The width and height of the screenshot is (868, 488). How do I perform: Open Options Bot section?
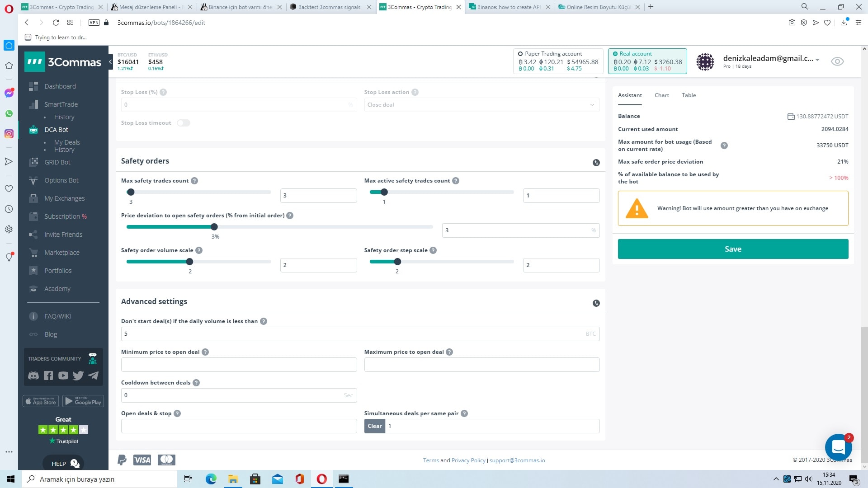[x=61, y=180]
